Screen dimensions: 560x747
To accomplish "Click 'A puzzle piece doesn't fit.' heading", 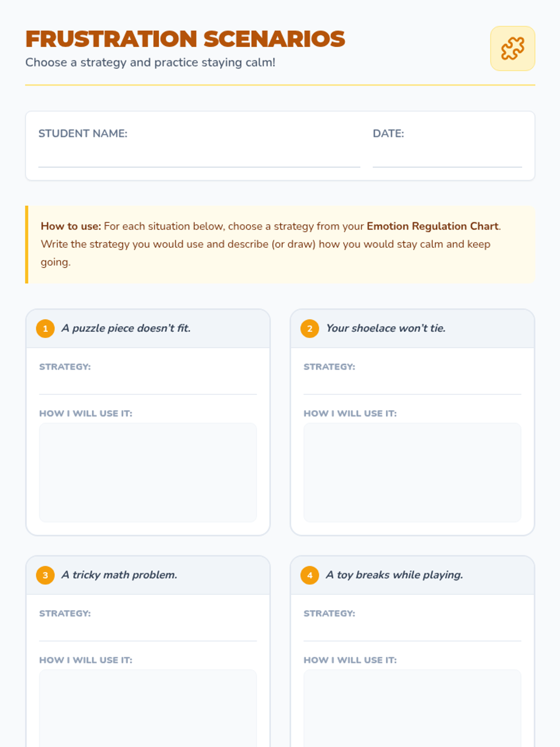I will coord(126,328).
